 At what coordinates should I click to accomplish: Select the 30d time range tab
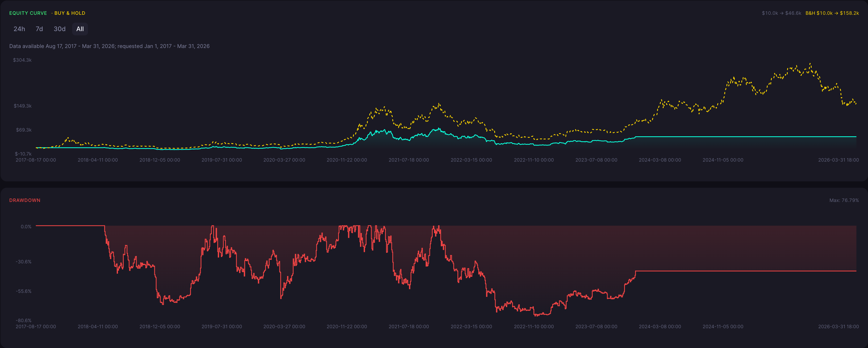pyautogui.click(x=60, y=29)
